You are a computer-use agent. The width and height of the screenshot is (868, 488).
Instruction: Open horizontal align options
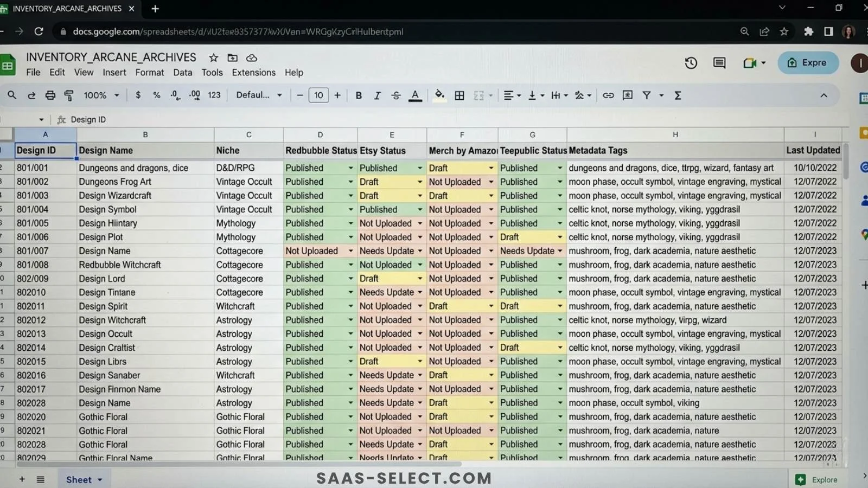[x=512, y=95]
